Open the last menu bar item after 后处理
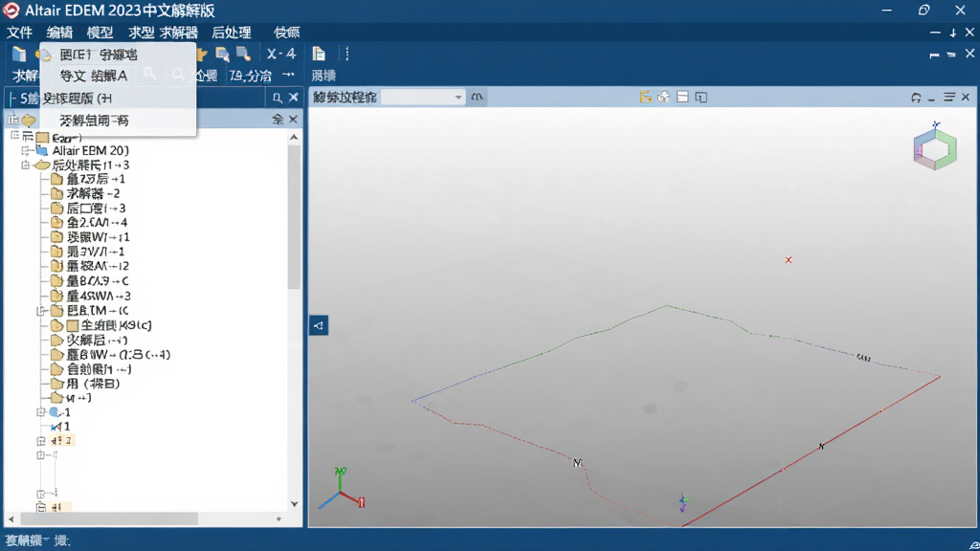The image size is (980, 551). tap(287, 33)
